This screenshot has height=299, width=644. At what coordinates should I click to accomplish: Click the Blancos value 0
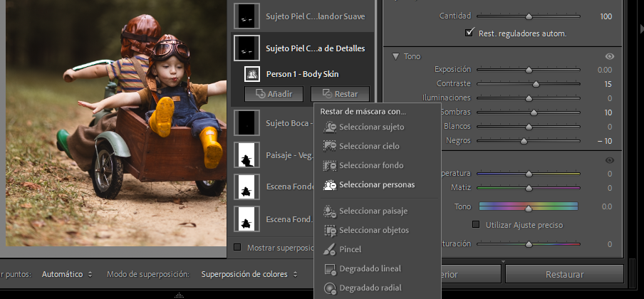point(610,127)
